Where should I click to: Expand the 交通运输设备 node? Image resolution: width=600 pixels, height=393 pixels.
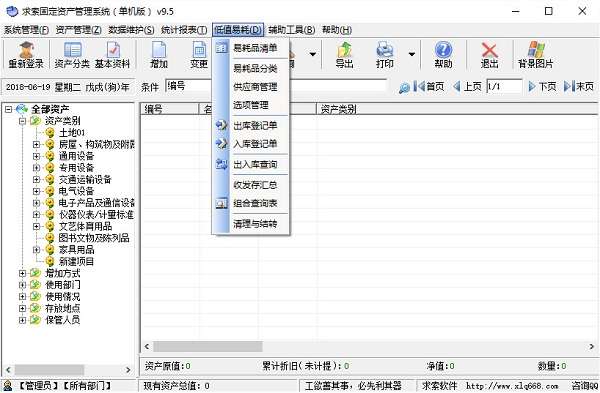coord(36,179)
